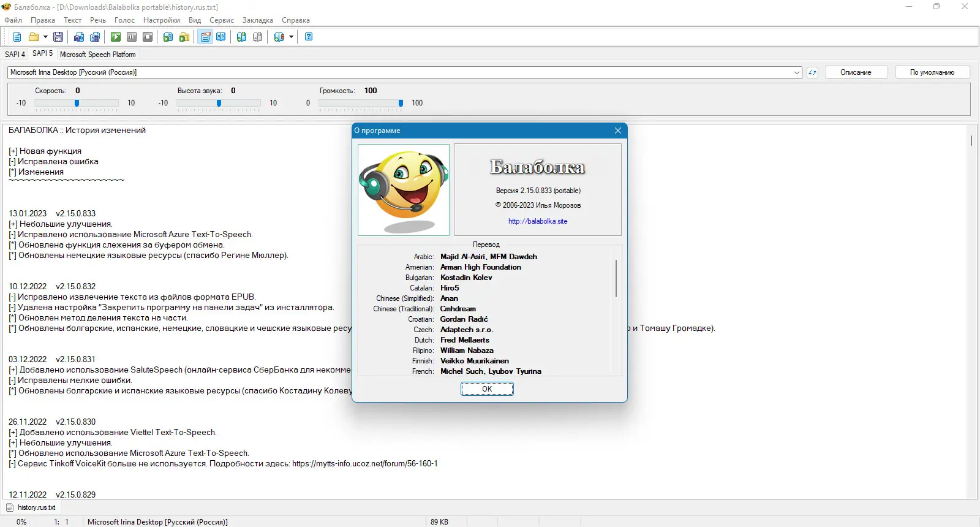Click the split and convert to audio icon

coord(95,37)
